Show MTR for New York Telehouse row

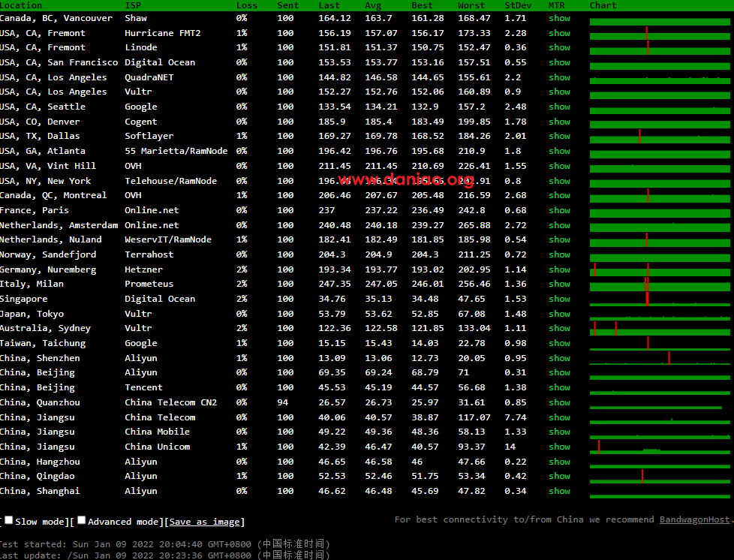pos(559,181)
